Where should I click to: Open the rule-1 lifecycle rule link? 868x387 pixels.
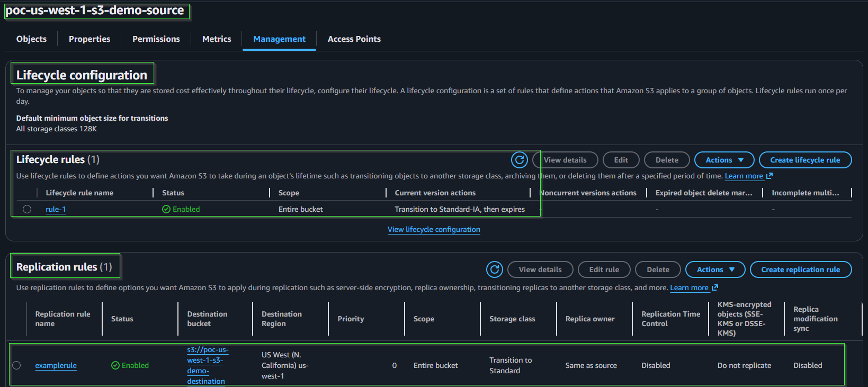coord(56,209)
